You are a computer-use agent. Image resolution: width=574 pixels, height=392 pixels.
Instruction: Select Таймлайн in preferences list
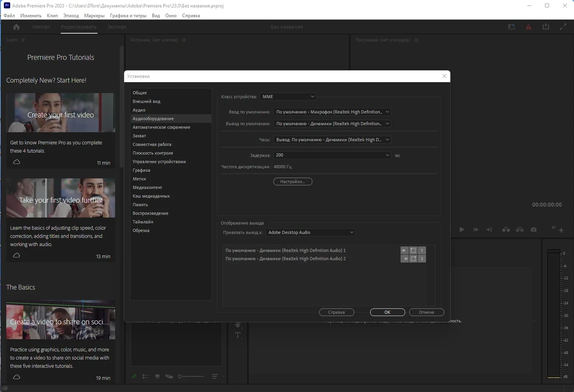click(x=171, y=222)
